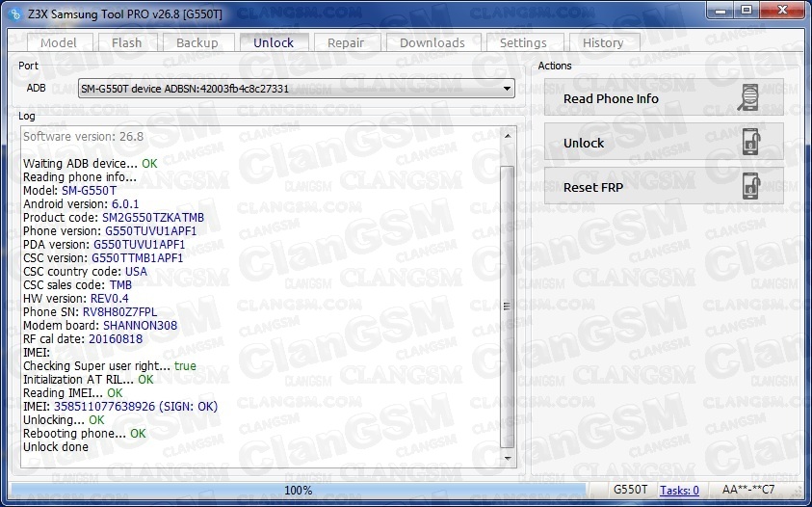Image resolution: width=812 pixels, height=507 pixels.
Task: Open the Model tab
Action: [59, 43]
